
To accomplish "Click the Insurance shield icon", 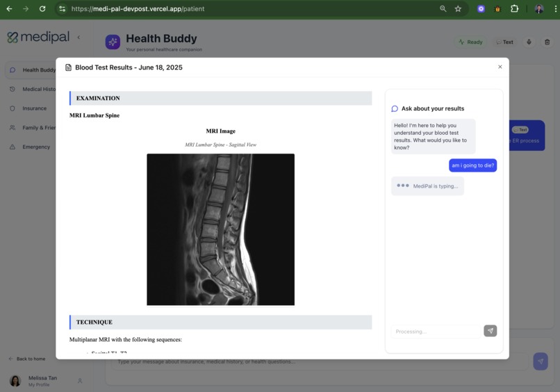I will [x=13, y=108].
